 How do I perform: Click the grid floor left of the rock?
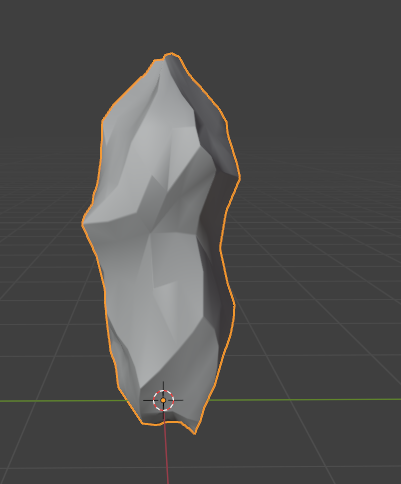coord(43,300)
